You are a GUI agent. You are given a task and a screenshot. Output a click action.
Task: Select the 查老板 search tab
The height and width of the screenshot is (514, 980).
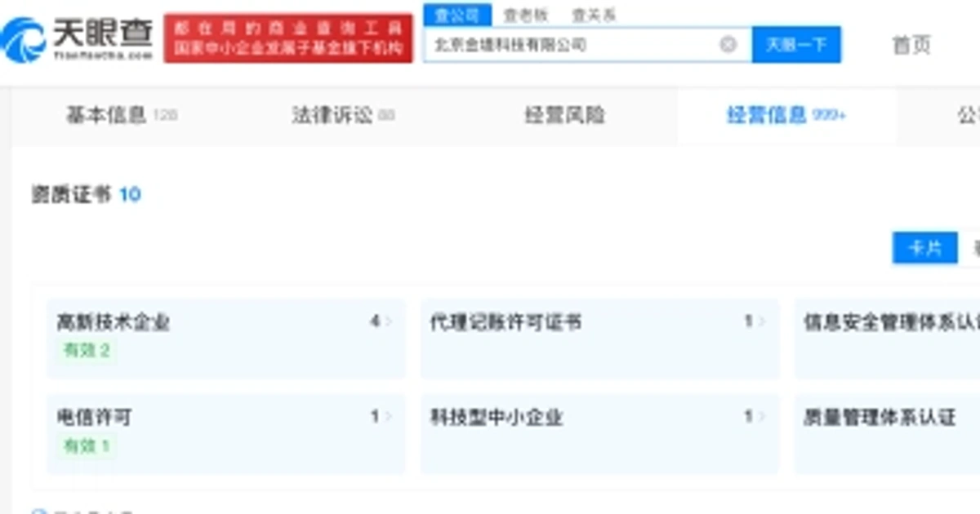click(x=525, y=15)
